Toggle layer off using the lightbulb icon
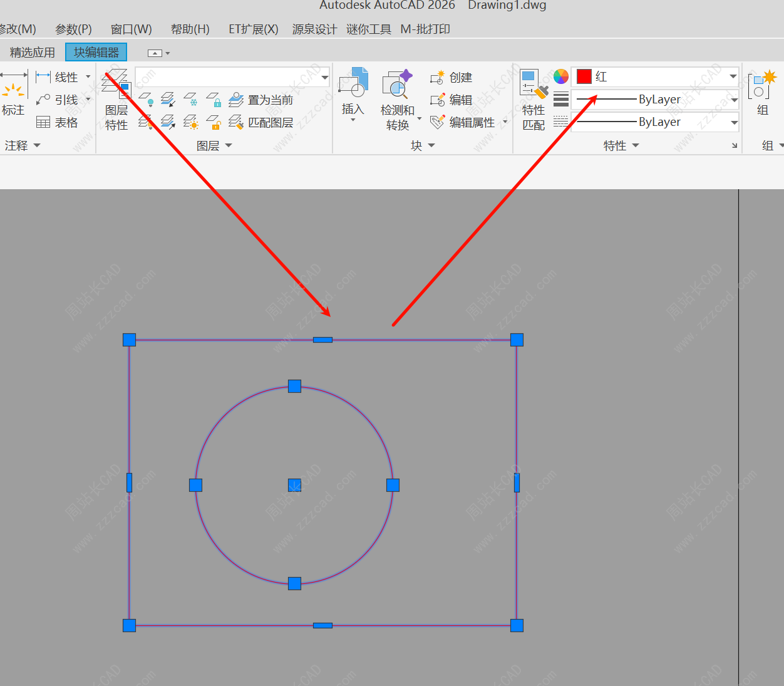Screen dimensions: 784x686 click(146, 100)
